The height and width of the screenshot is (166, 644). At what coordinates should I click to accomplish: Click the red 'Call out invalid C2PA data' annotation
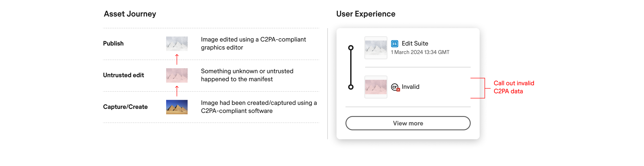pos(513,87)
